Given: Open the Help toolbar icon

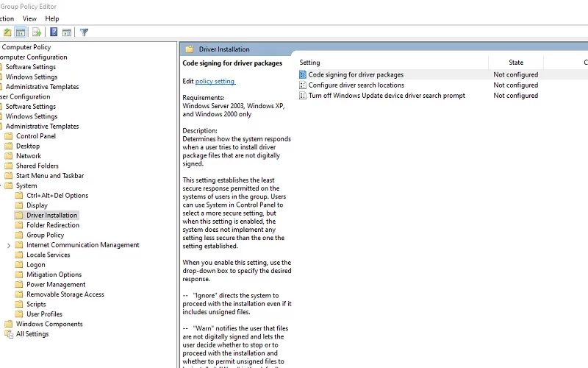Looking at the screenshot, I should tap(54, 32).
